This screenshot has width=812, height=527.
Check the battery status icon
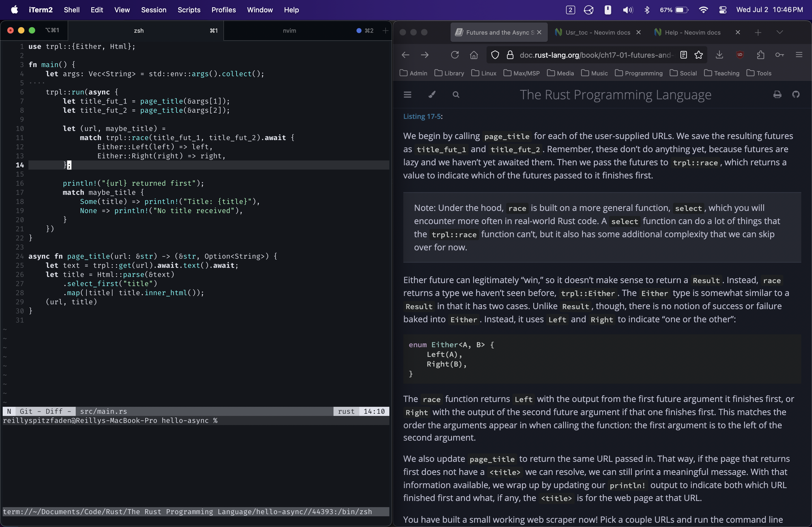pos(681,10)
